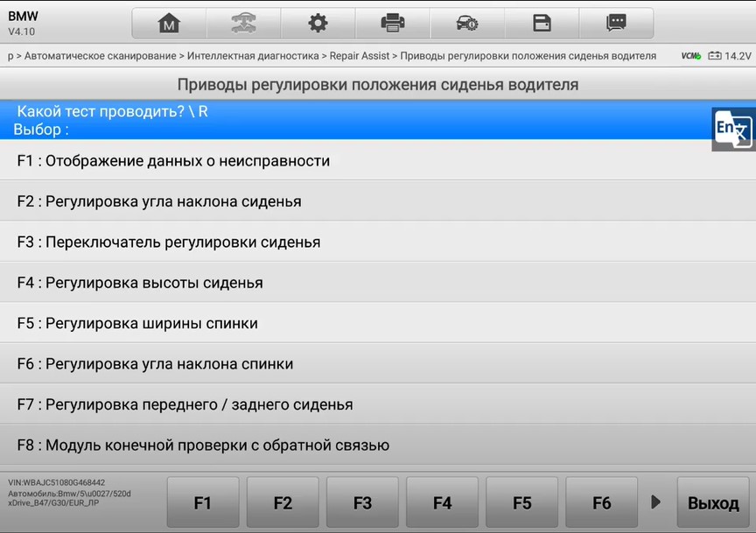Go to the home M icon

point(169,23)
